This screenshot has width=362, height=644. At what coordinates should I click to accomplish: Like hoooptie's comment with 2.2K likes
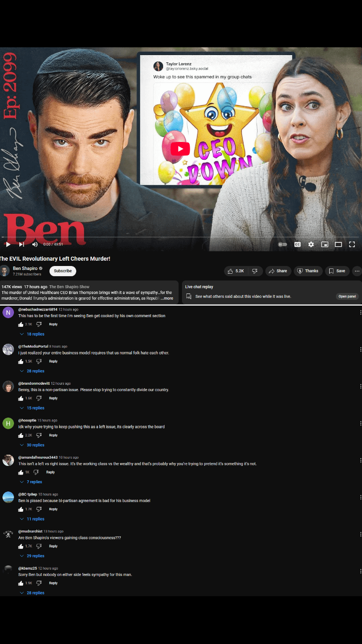pyautogui.click(x=21, y=435)
